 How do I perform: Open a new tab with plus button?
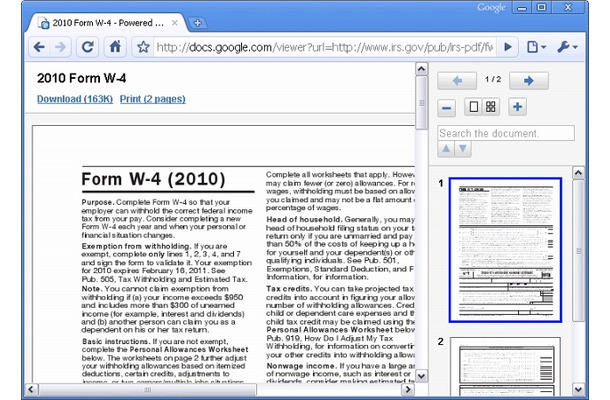click(197, 23)
